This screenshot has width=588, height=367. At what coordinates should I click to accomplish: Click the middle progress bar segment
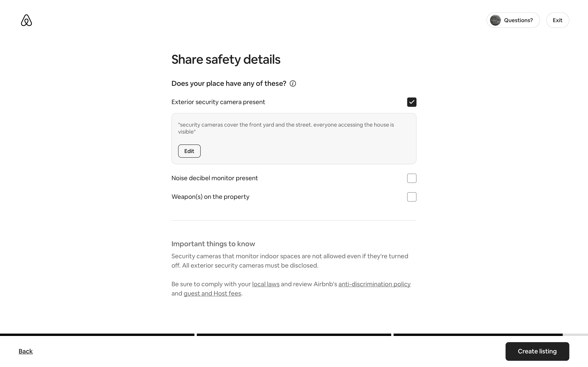(x=294, y=335)
